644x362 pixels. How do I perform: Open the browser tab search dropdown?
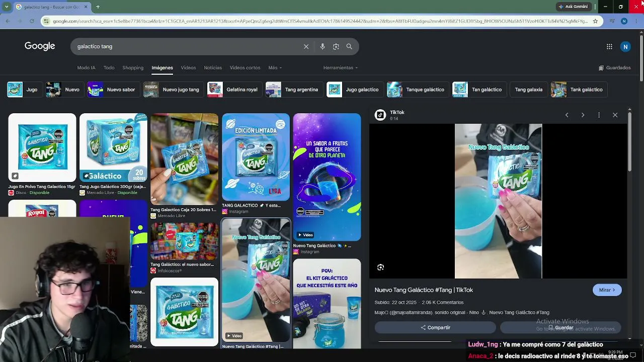[7, 7]
